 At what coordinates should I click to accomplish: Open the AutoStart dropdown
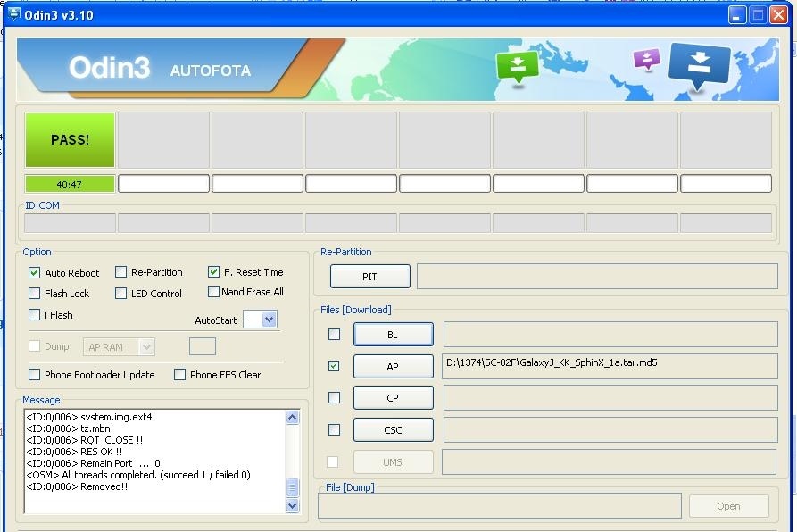pyautogui.click(x=269, y=320)
